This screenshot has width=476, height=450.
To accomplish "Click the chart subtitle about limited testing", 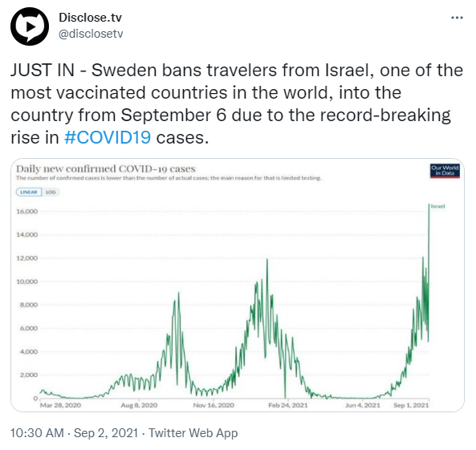I will click(169, 178).
